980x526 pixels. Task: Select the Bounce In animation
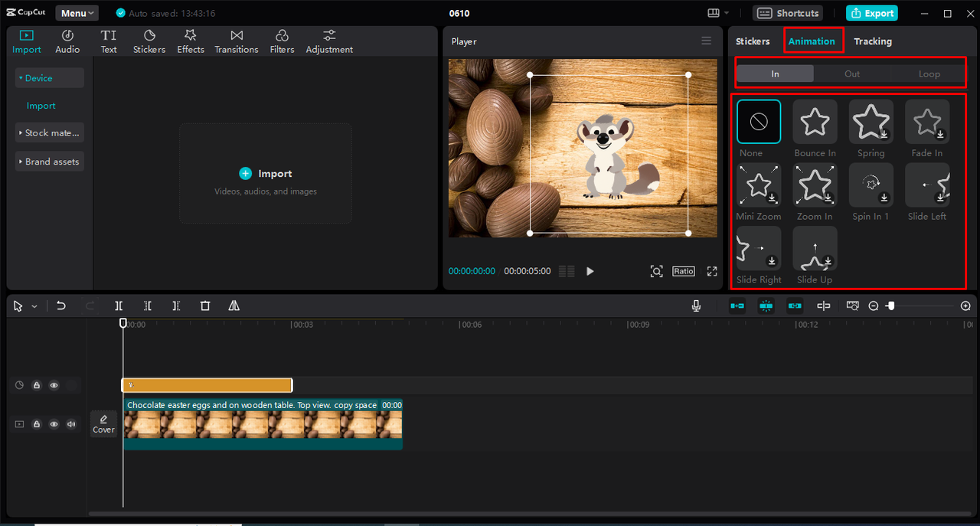pos(815,122)
